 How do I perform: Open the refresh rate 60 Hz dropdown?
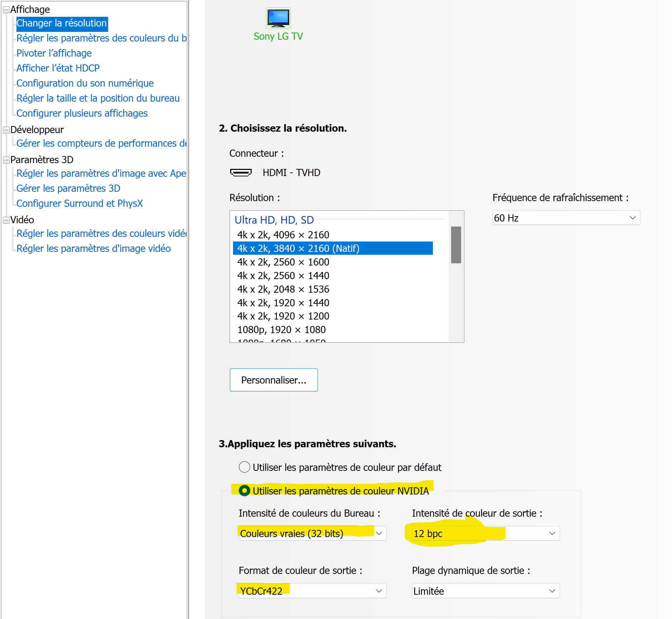pyautogui.click(x=566, y=218)
